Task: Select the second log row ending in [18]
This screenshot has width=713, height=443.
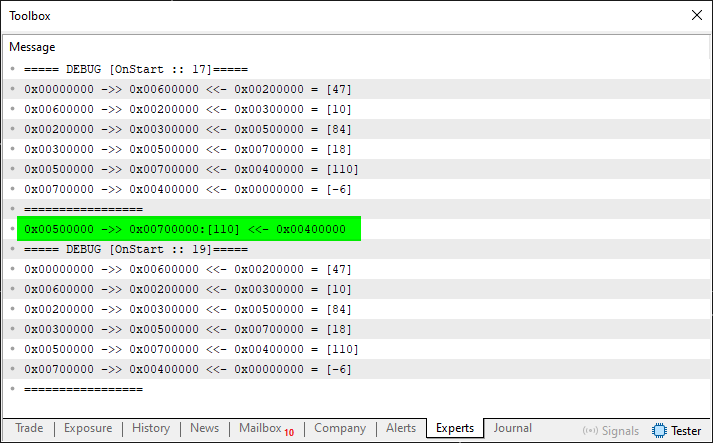Action: 356,329
